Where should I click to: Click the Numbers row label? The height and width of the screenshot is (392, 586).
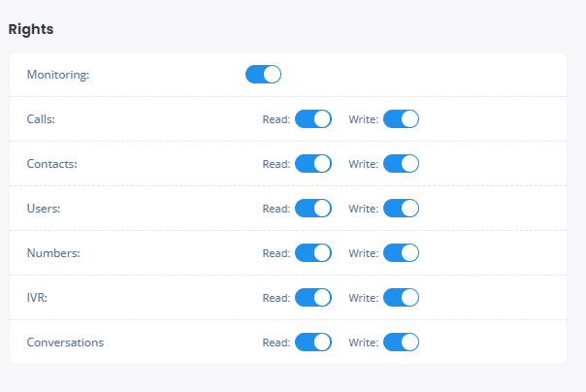(x=53, y=253)
